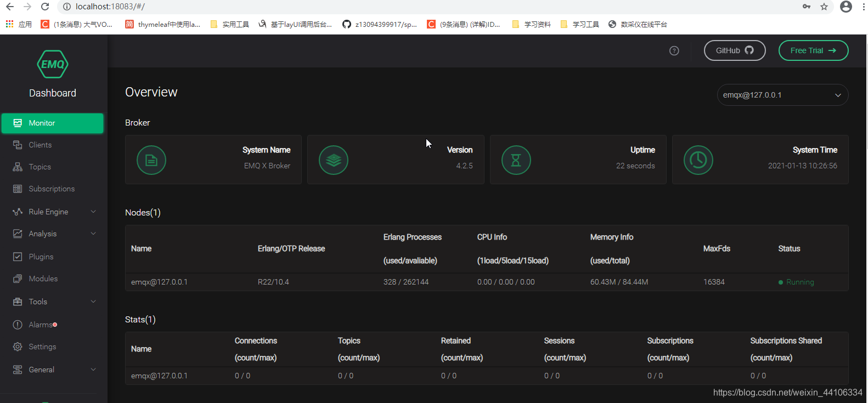868x403 pixels.
Task: Click the Running status in Nodes table
Action: click(x=796, y=282)
